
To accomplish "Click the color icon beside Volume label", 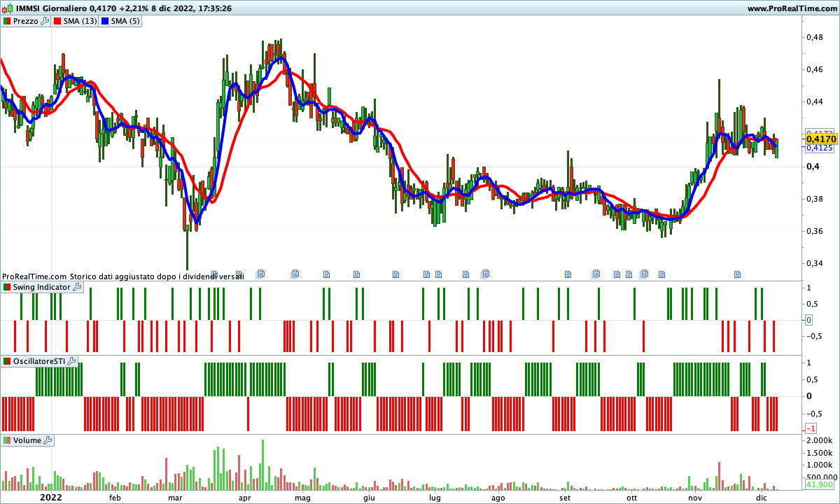I will pyautogui.click(x=7, y=440).
